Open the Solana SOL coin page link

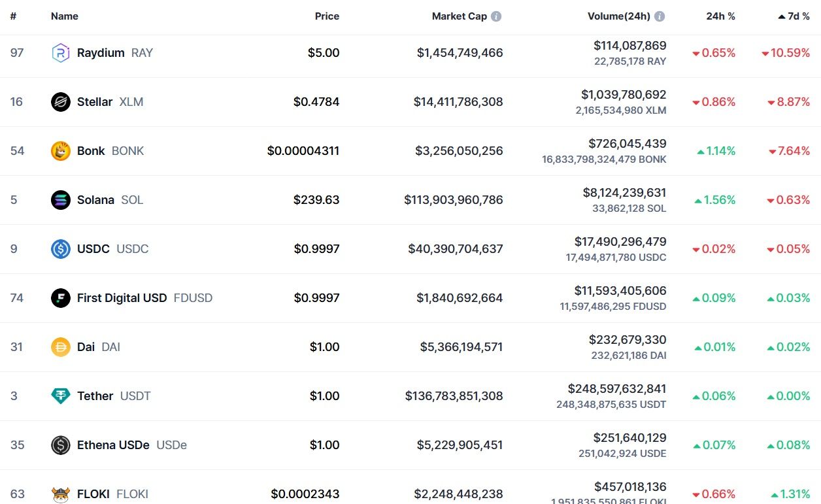(x=96, y=200)
